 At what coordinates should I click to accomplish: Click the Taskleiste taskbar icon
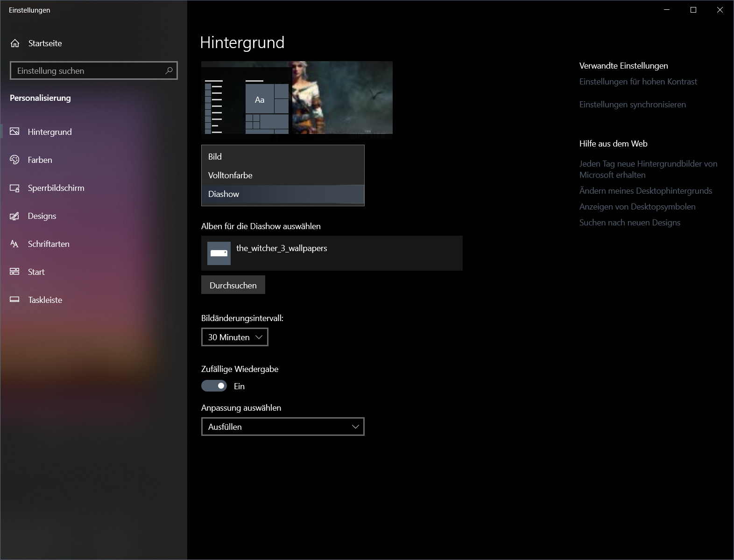click(14, 300)
